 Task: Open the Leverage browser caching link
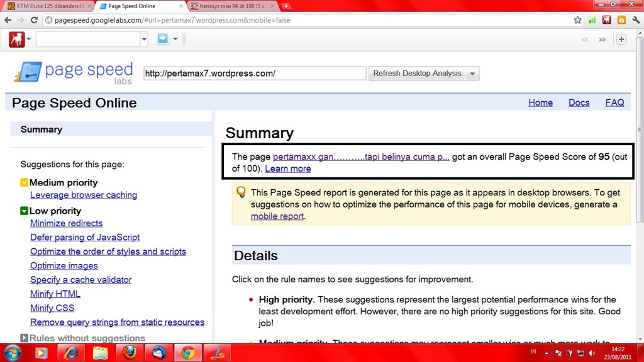[x=84, y=195]
